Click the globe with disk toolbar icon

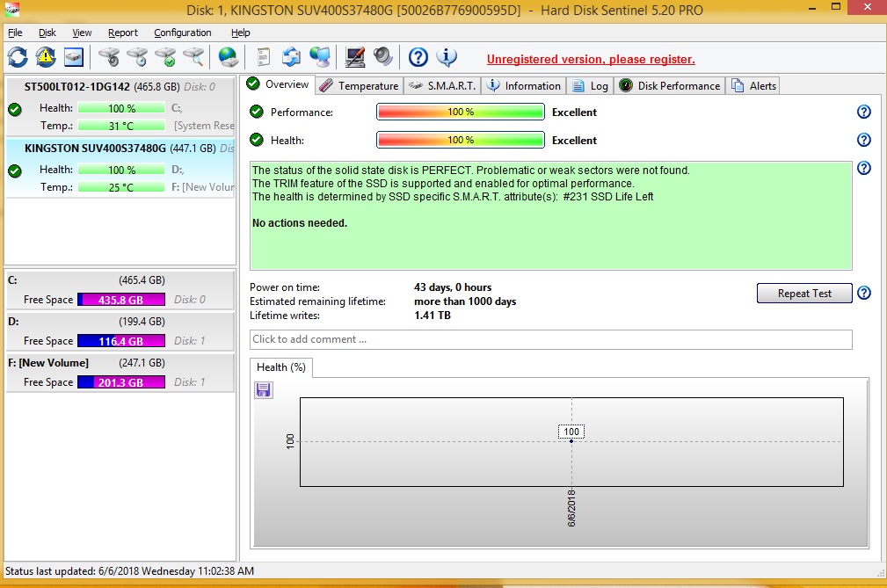(x=229, y=57)
